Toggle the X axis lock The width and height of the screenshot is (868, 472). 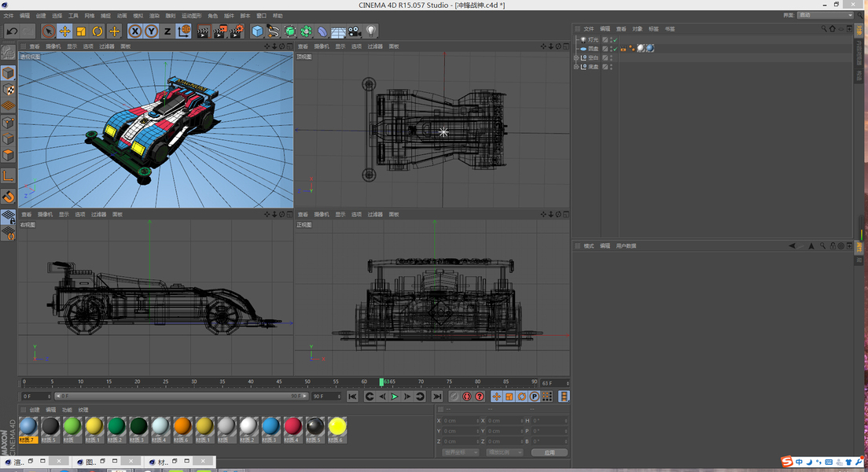[x=134, y=31]
